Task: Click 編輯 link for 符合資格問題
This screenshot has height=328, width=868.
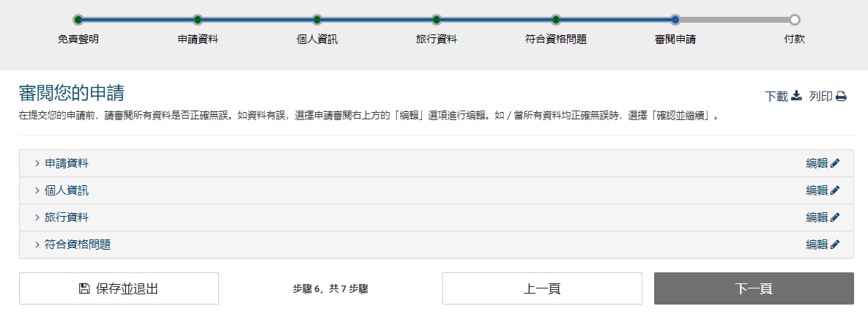Action: pos(817,245)
